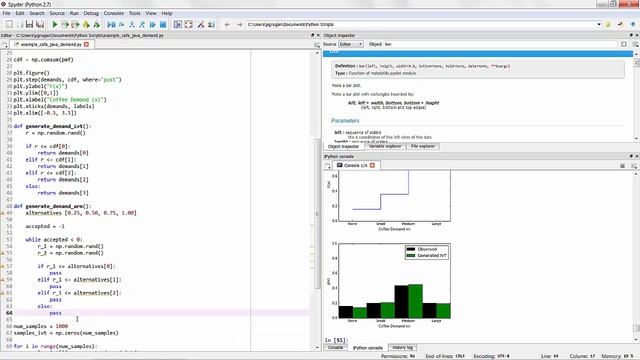Switch to the bottom Console tab
This screenshot has height=360, width=640.
pyautogui.click(x=336, y=347)
